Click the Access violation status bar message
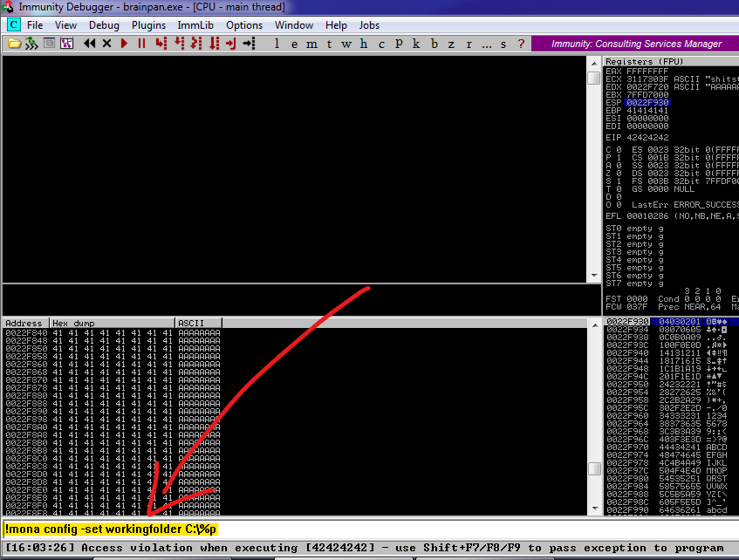739x560 pixels. (x=364, y=548)
